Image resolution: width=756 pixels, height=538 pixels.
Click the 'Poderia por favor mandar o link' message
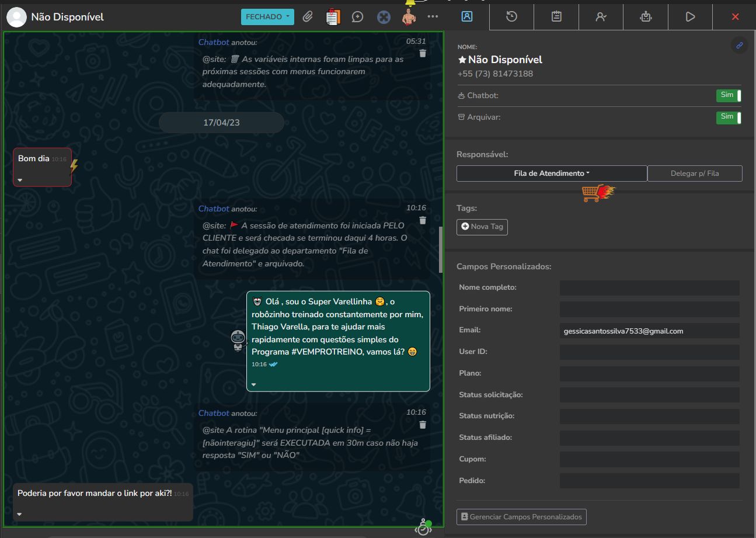point(95,493)
